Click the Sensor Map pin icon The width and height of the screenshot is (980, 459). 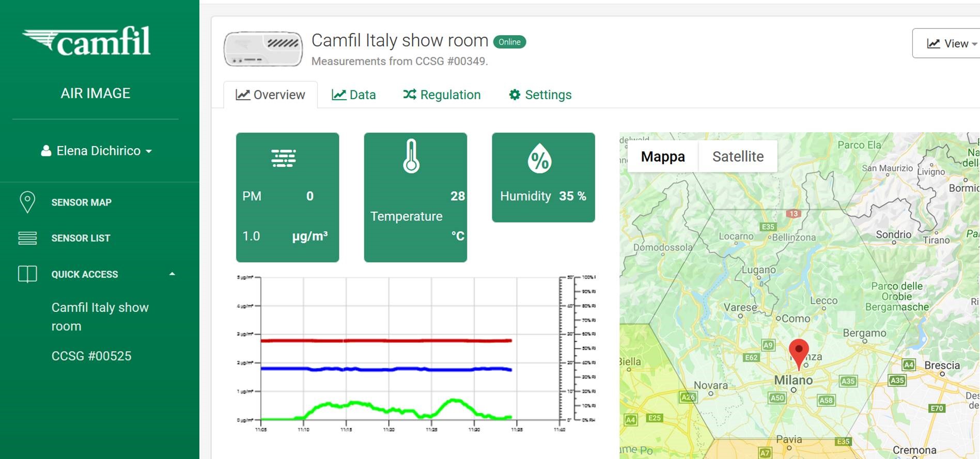pos(27,202)
